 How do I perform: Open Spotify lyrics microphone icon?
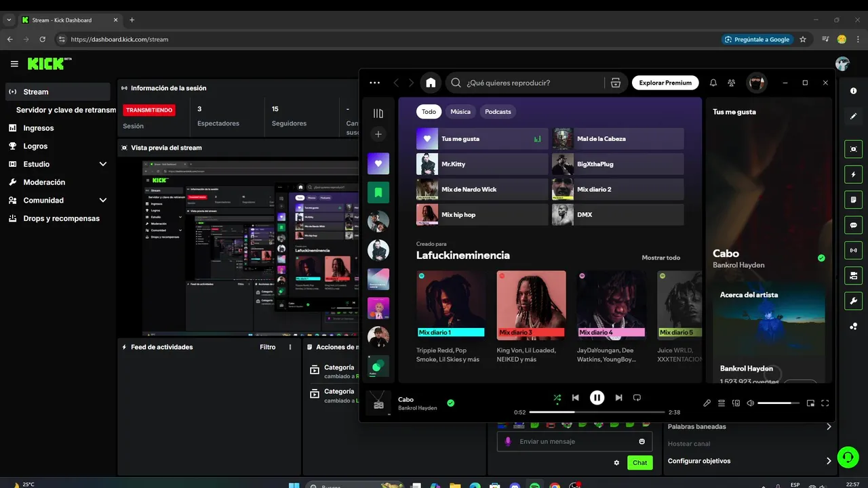(x=707, y=403)
